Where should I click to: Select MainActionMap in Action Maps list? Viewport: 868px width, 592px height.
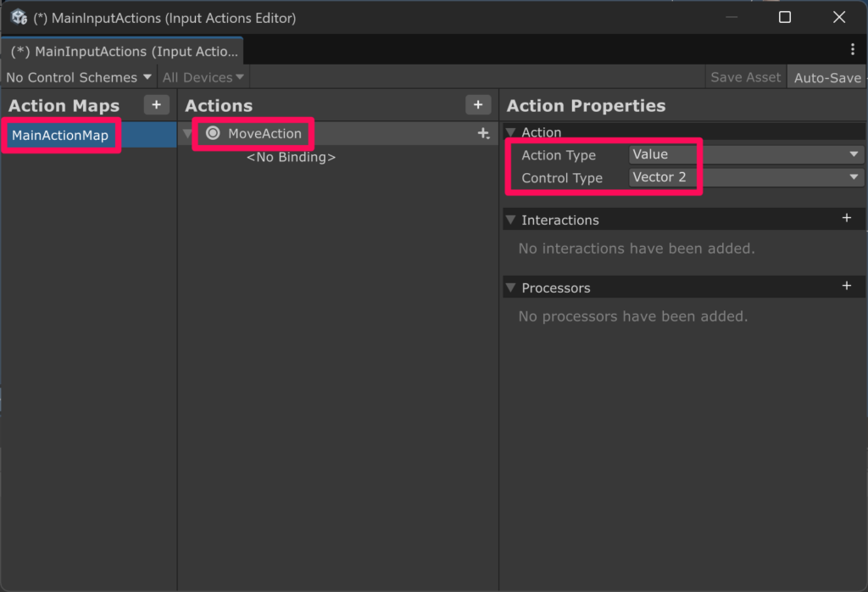60,136
